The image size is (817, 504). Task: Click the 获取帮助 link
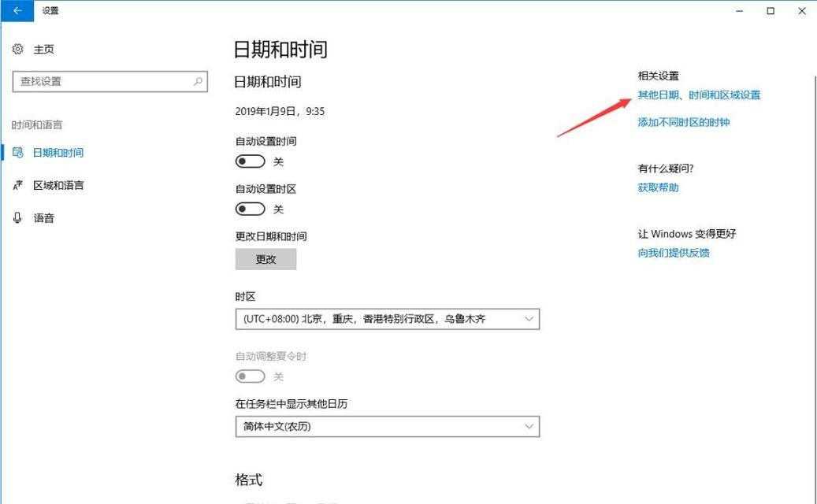[658, 187]
